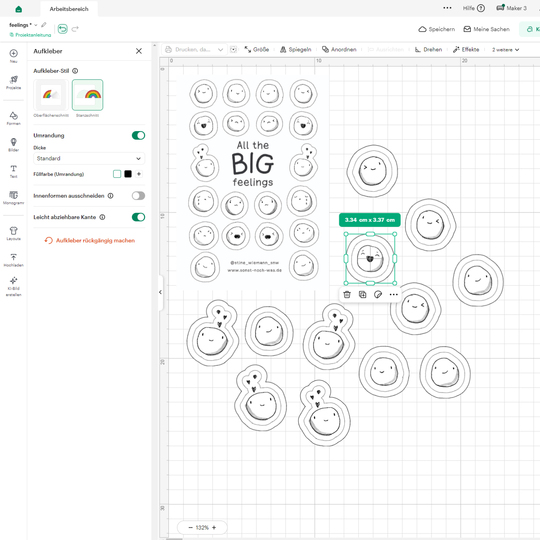Pick the white outline fill swatch
The image size is (540, 540).
[x=117, y=174]
